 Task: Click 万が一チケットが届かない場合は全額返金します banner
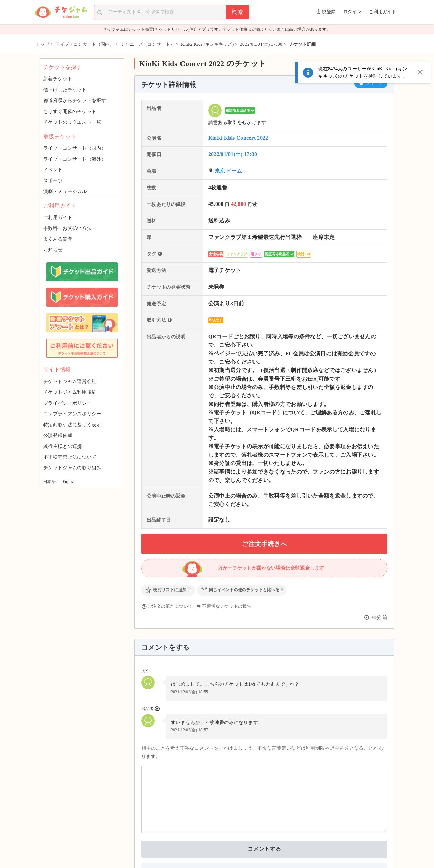click(x=264, y=568)
